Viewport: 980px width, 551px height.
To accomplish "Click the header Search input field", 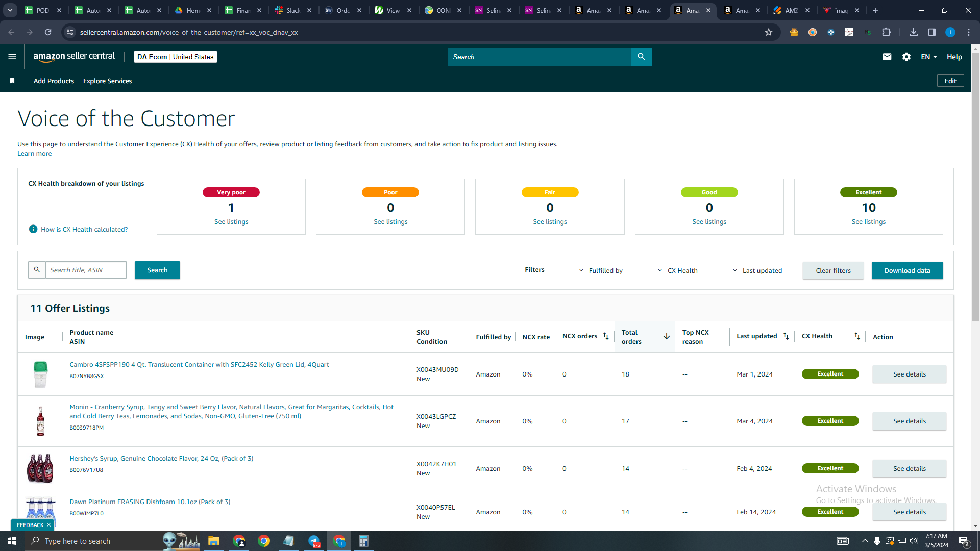I will [539, 57].
